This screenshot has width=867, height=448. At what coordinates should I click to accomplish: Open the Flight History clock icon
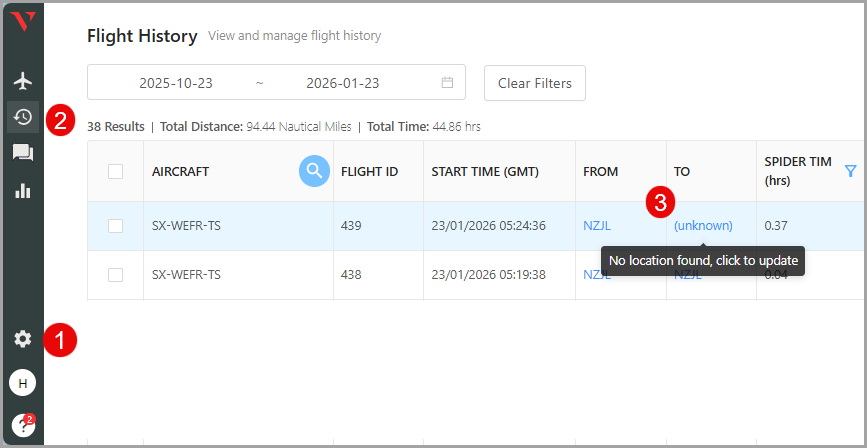click(22, 117)
